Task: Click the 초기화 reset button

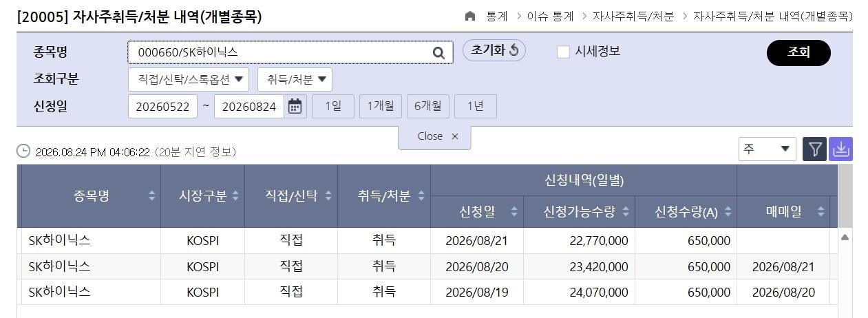Action: click(x=494, y=50)
